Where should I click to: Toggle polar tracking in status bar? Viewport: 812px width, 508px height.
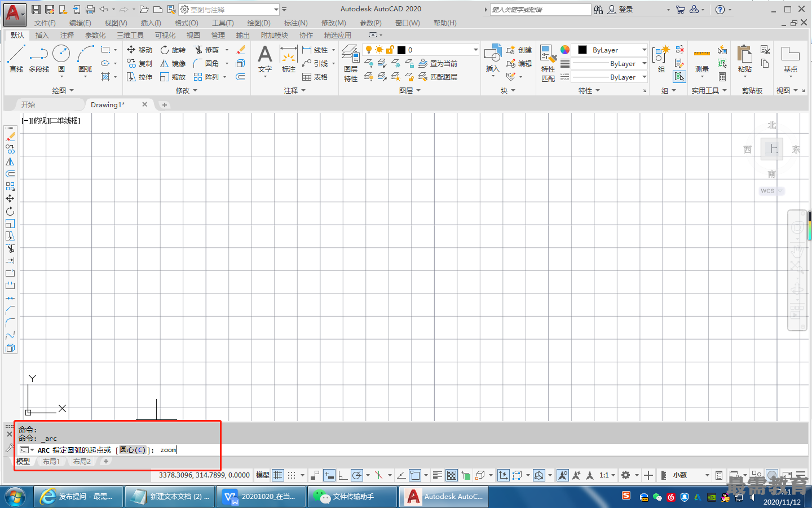click(x=356, y=475)
